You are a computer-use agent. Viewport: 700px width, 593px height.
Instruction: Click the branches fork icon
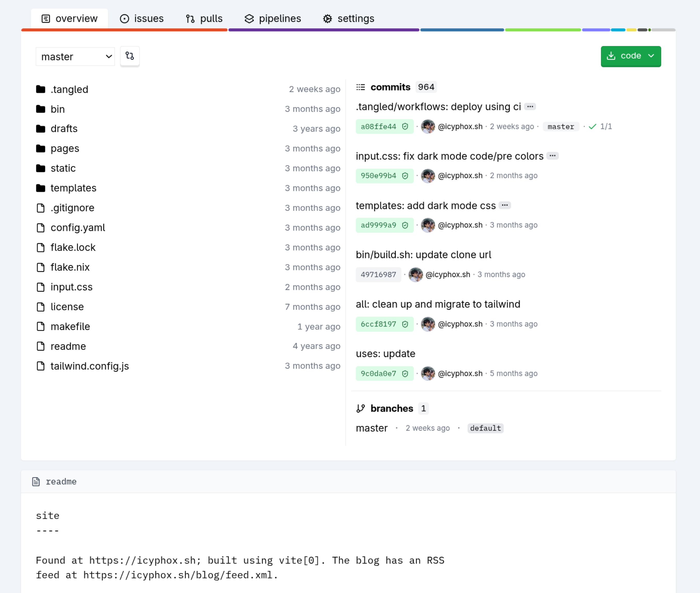(x=361, y=408)
